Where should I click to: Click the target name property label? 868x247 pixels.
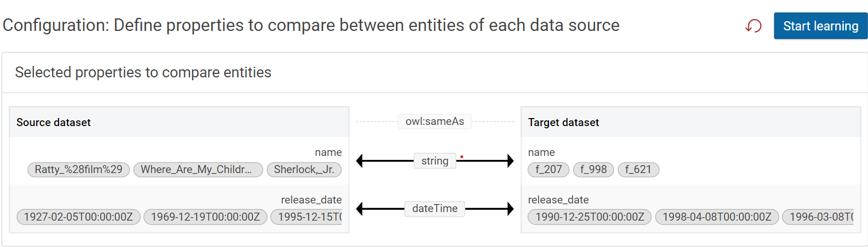coord(541,152)
